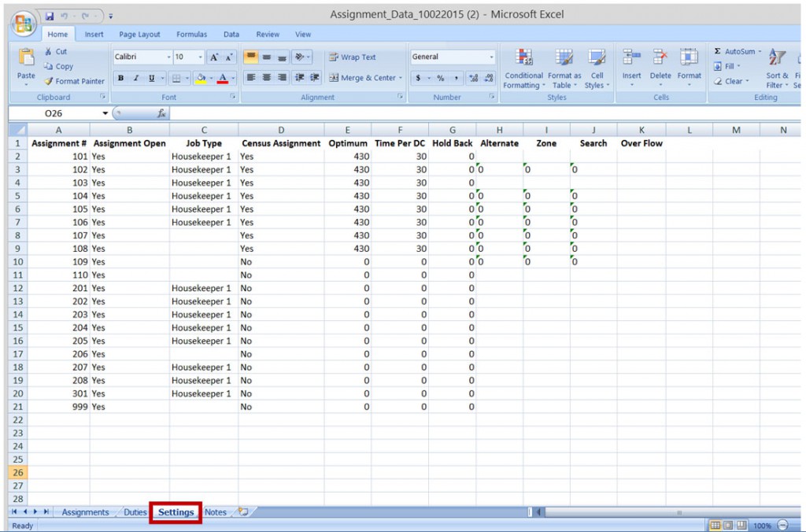Click Increase Decimal icon

pyautogui.click(x=473, y=78)
